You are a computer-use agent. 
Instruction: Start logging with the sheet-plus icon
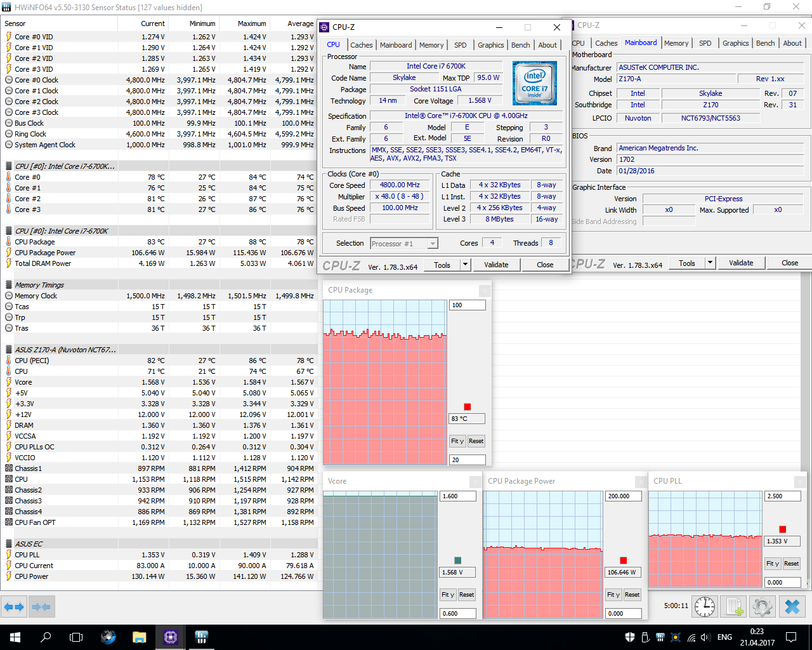tap(734, 607)
